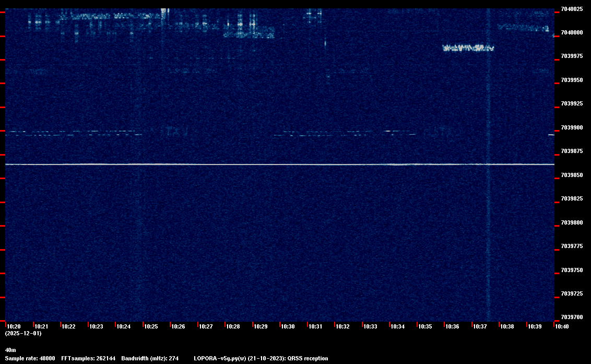The image size is (591, 364).
Task: Select the 7040000 frequency label
Action: (572, 33)
